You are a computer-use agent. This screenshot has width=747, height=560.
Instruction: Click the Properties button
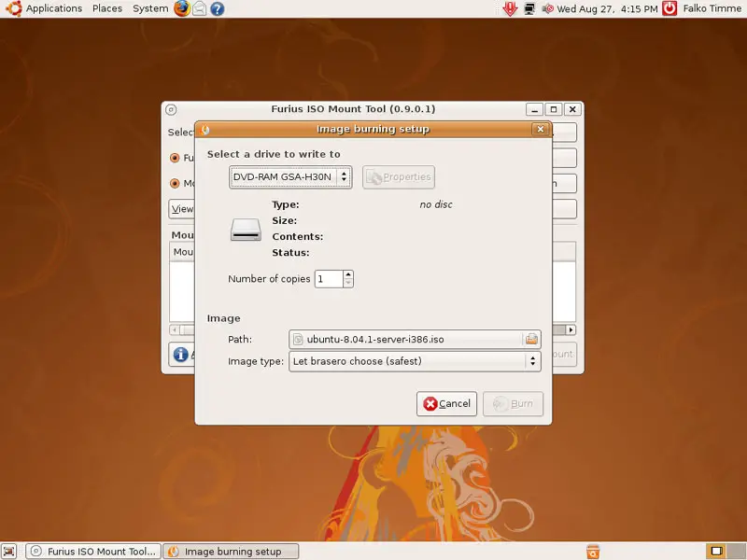[x=399, y=177]
